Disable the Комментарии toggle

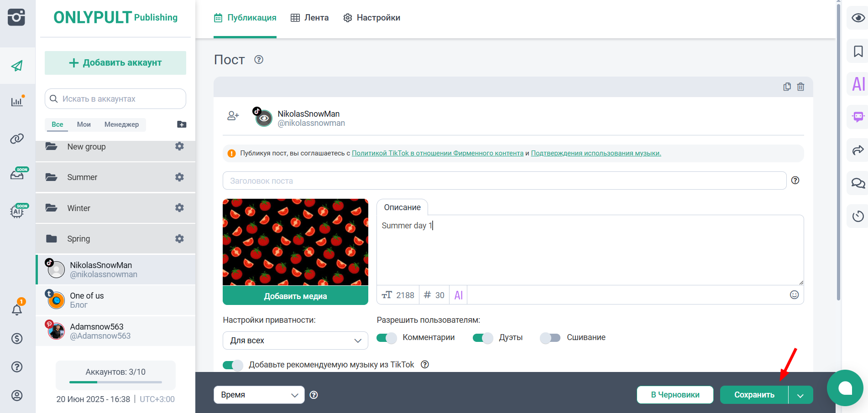pos(387,338)
